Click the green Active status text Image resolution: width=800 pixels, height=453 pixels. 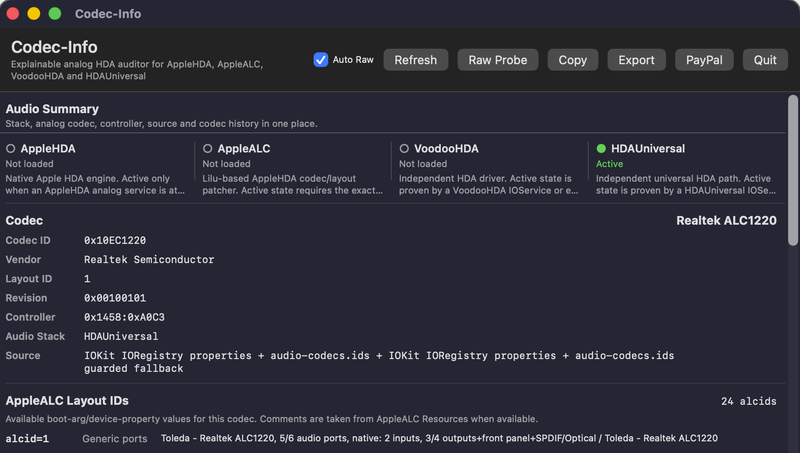609,164
